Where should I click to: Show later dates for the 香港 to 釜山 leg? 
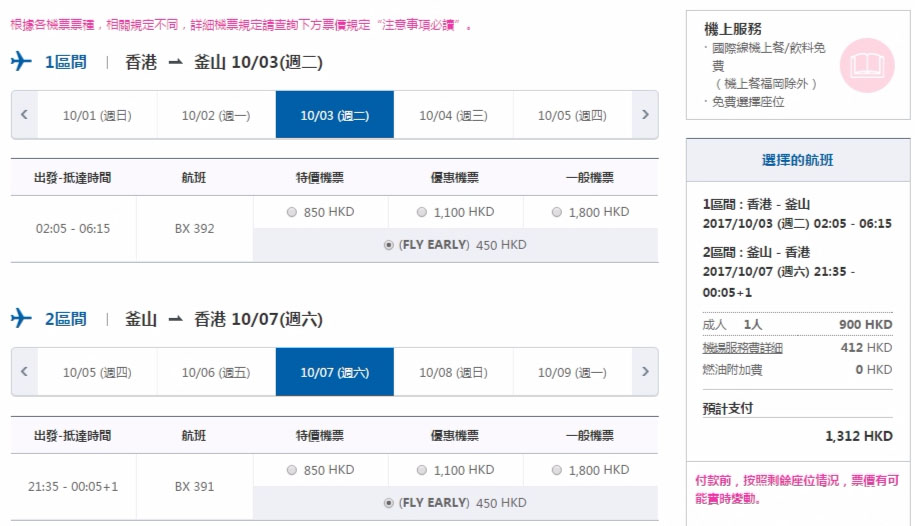tap(645, 114)
